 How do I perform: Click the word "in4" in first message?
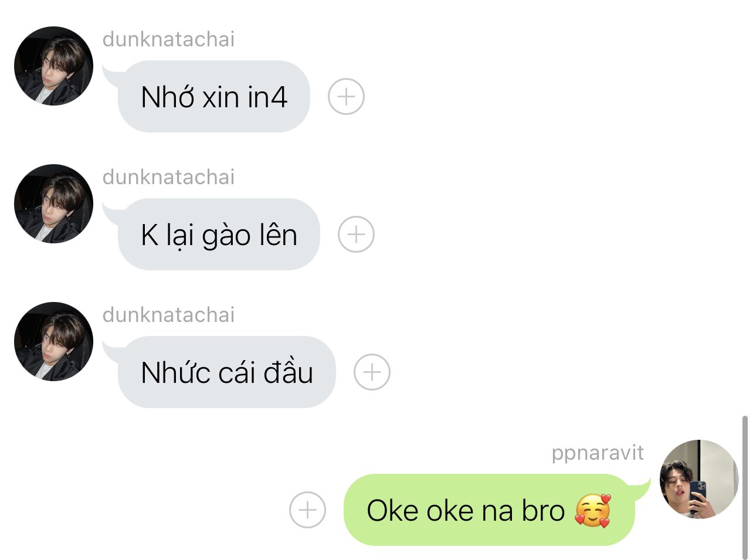pyautogui.click(x=267, y=97)
